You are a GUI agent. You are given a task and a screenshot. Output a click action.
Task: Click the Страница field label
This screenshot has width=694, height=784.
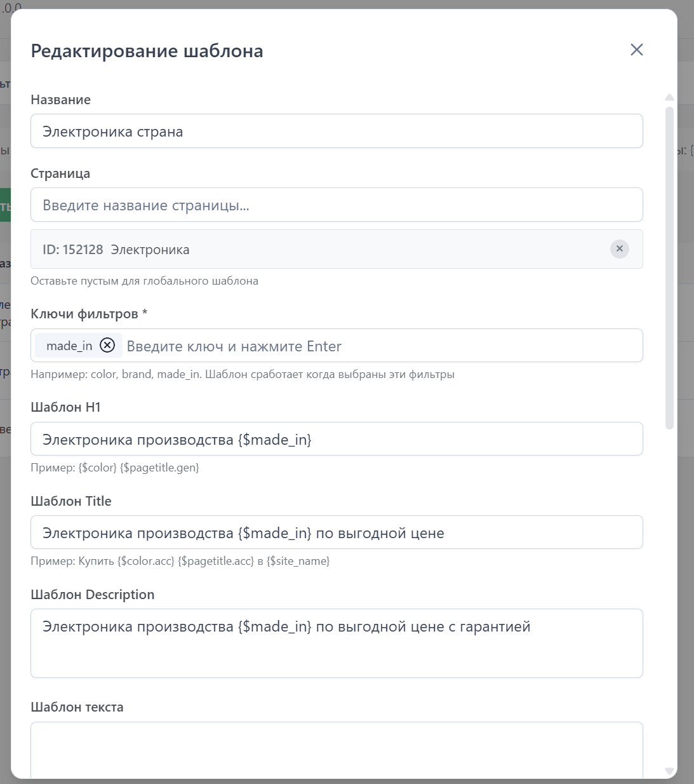[x=60, y=173]
